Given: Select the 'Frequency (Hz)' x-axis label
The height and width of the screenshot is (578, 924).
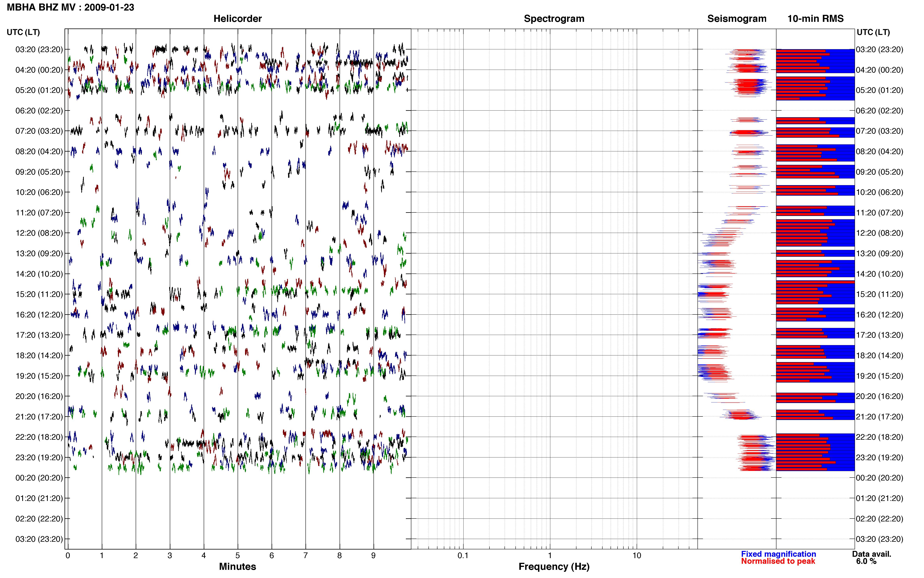Looking at the screenshot, I should pyautogui.click(x=554, y=566).
